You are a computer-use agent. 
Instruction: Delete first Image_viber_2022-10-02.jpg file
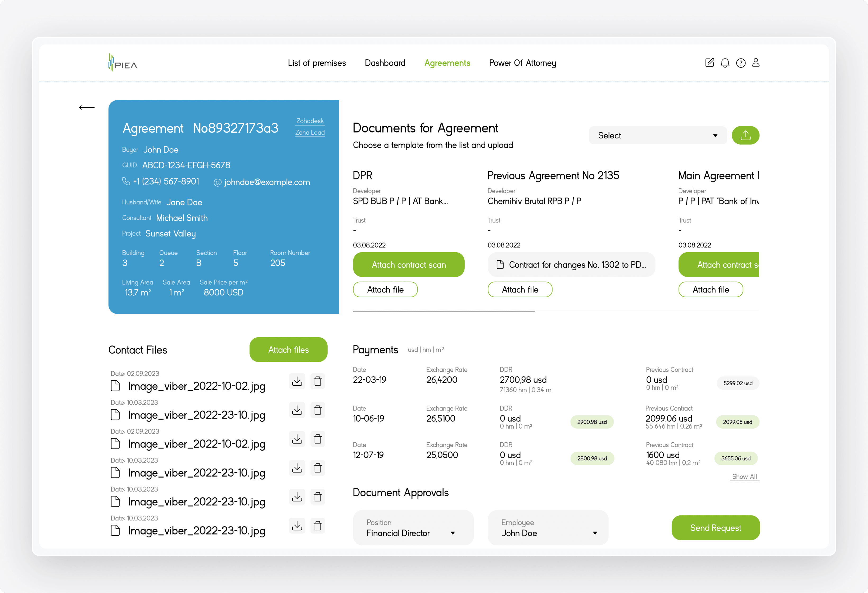318,381
